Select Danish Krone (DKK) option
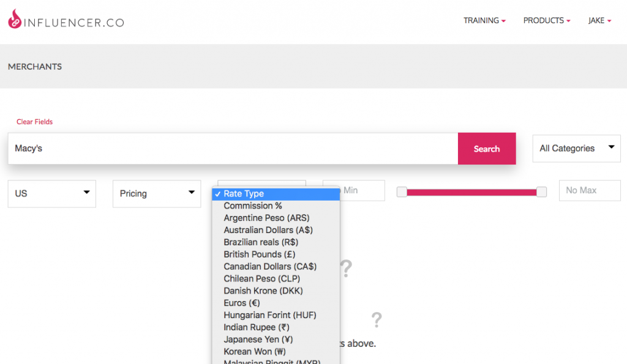The height and width of the screenshot is (364, 627). coord(276,291)
